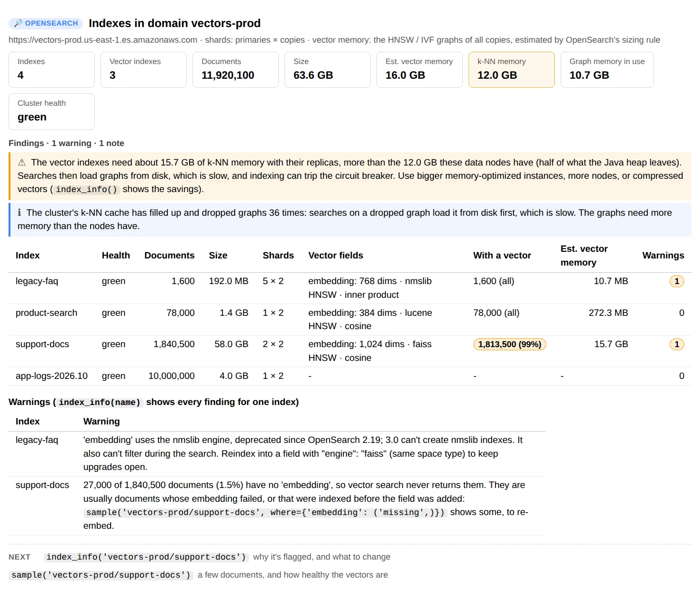Select legacy-faq in the indexes table
The image size is (700, 589).
[37, 281]
